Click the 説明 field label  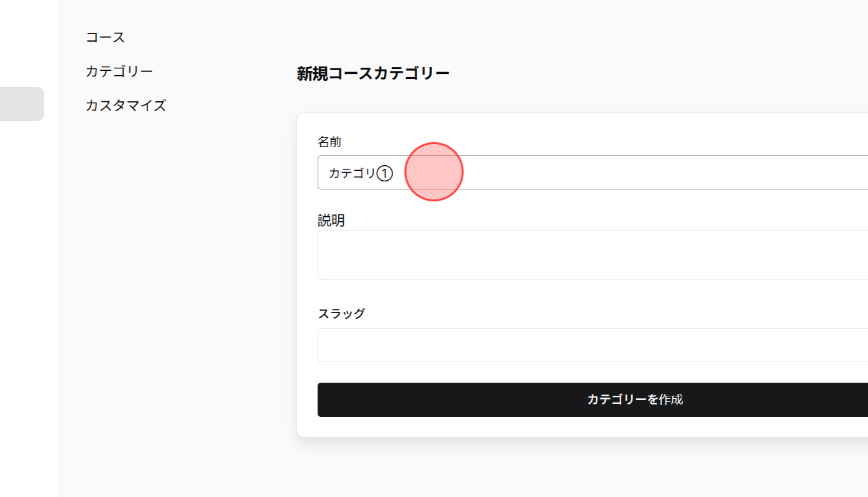(330, 220)
